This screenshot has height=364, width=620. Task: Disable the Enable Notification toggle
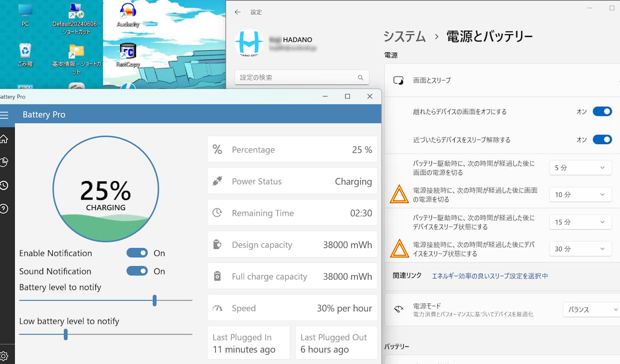point(137,253)
